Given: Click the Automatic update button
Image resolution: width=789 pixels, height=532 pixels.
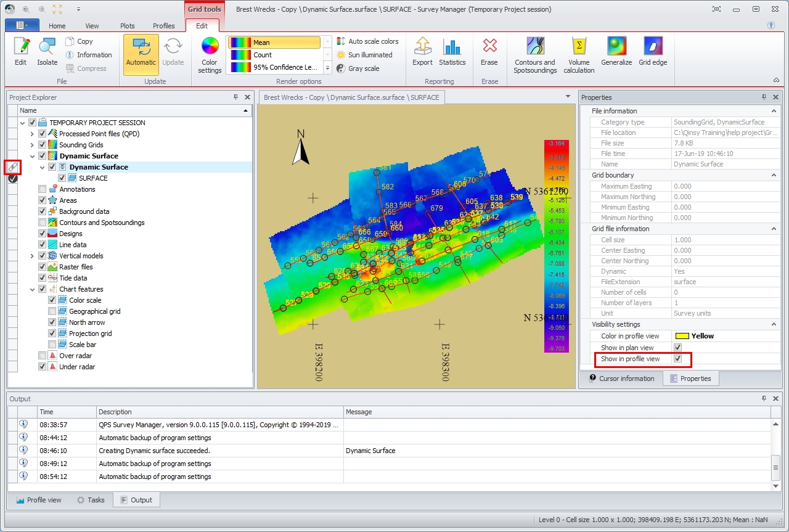Looking at the screenshot, I should (141, 54).
